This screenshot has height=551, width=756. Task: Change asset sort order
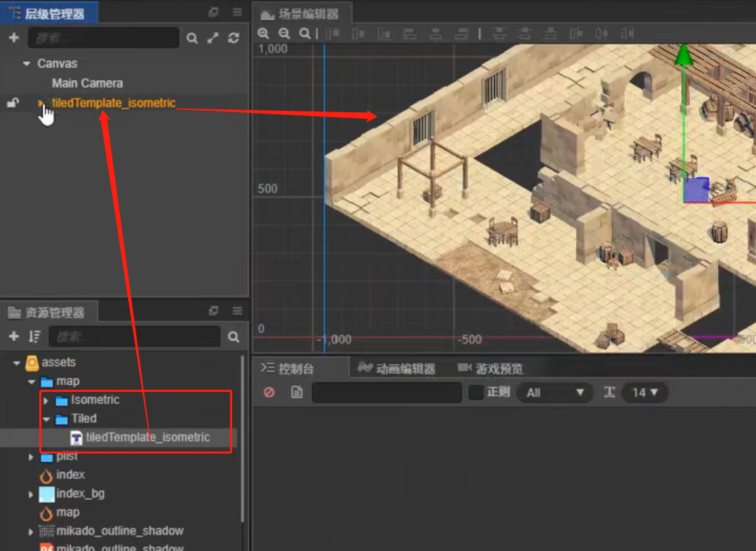34,336
